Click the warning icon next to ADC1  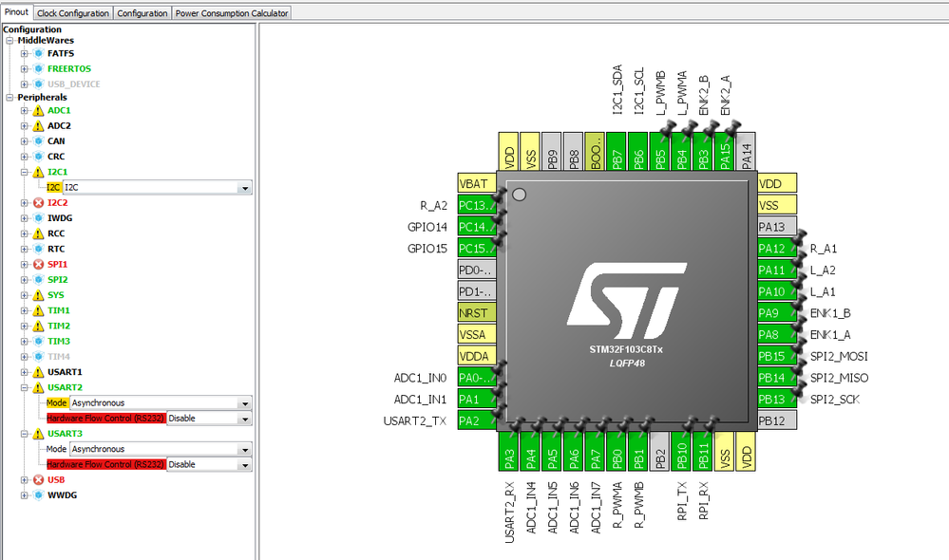click(x=38, y=111)
